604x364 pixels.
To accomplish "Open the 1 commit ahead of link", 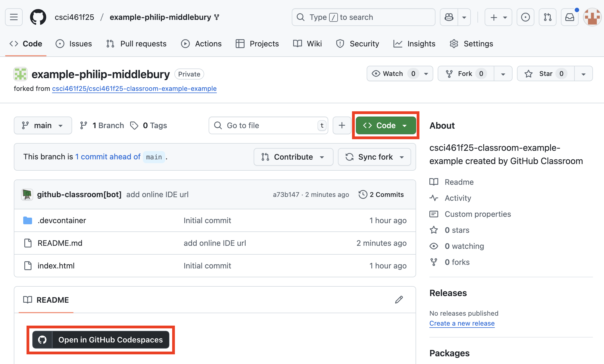I will tap(108, 157).
